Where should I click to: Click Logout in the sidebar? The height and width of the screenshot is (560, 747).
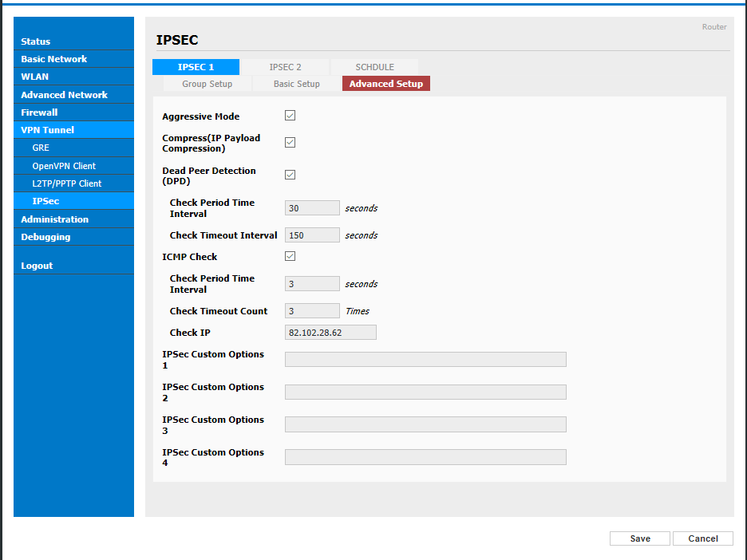(74, 266)
